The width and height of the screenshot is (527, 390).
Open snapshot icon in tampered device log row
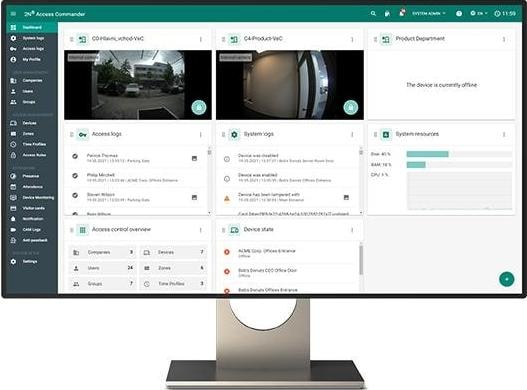pos(346,197)
